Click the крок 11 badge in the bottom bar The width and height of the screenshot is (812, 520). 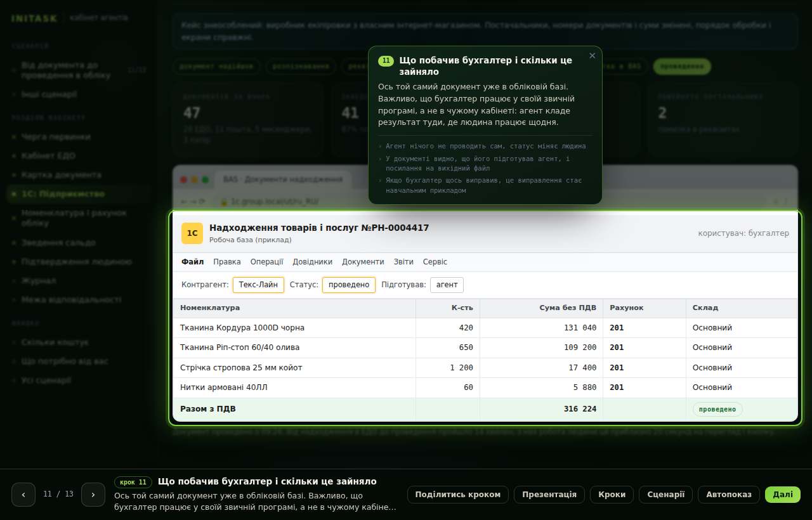click(x=133, y=482)
